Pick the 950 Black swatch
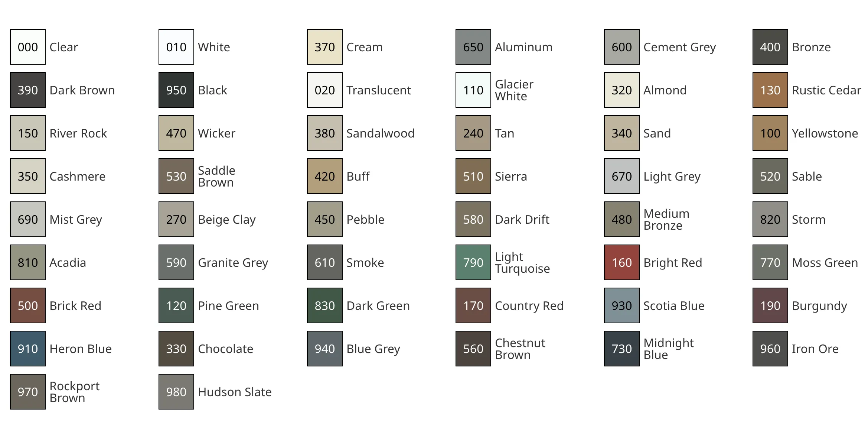Screen dimensions: 868x440 click(x=176, y=90)
